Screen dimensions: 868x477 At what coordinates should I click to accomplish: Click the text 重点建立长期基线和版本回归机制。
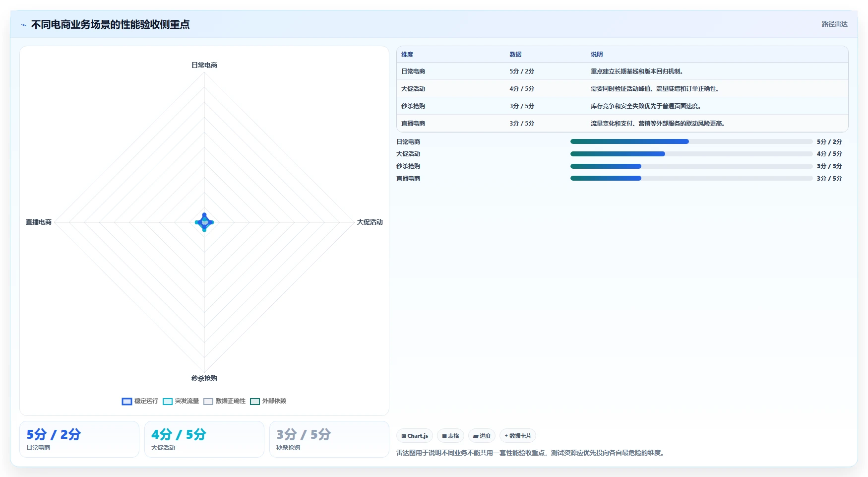click(x=638, y=71)
